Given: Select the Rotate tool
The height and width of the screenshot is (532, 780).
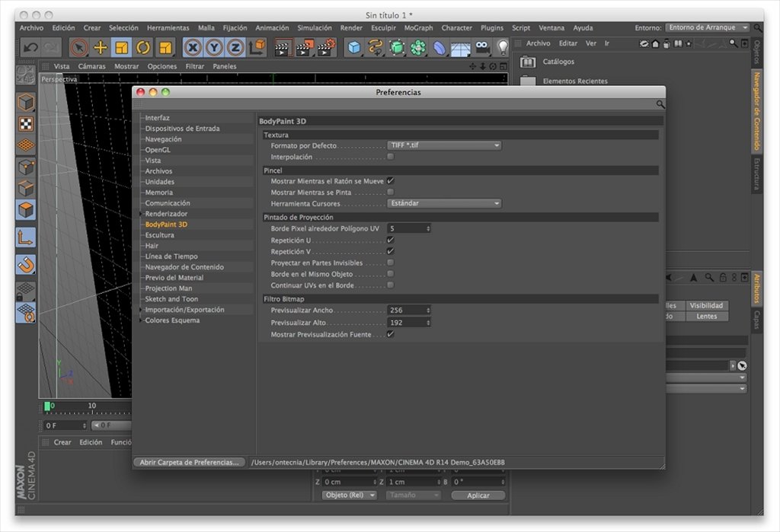Looking at the screenshot, I should pyautogui.click(x=143, y=48).
